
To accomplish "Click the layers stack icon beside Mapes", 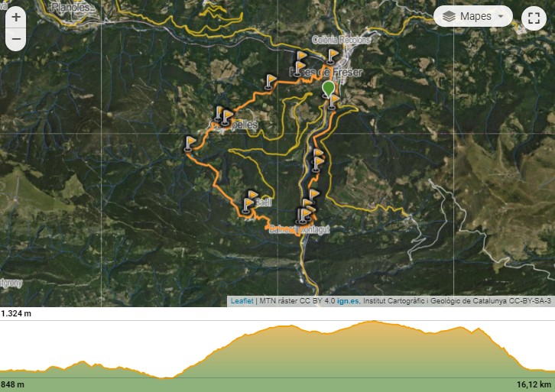I will 449,16.
